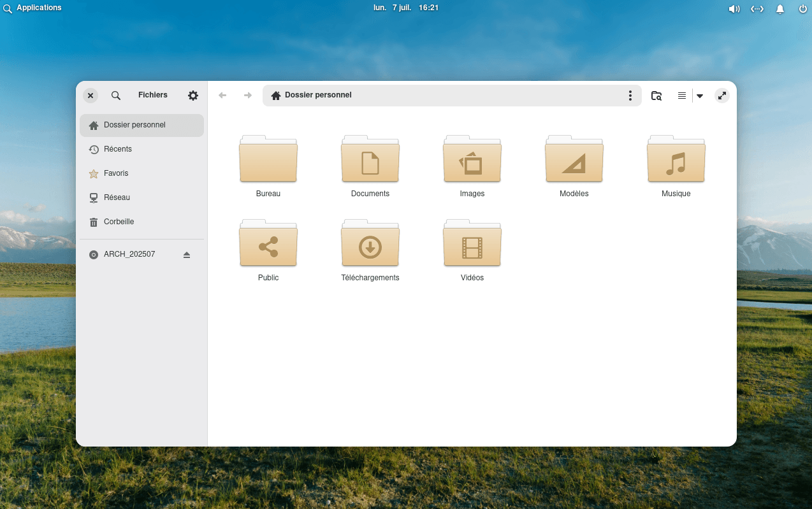Select the Public folder icon
The image size is (812, 509).
[x=268, y=243]
